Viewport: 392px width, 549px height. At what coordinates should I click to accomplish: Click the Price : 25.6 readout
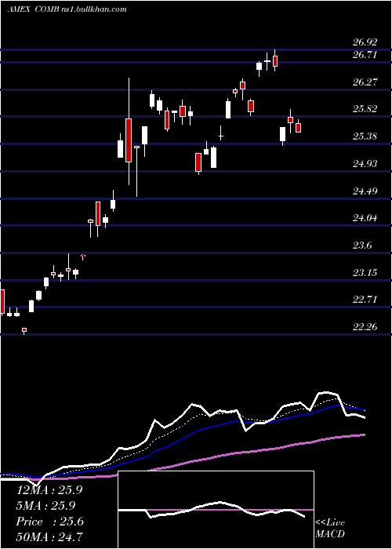pos(49,522)
